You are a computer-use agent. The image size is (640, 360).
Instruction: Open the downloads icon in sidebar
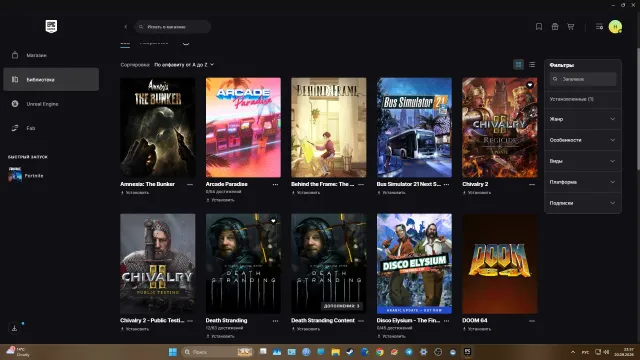tap(15, 328)
